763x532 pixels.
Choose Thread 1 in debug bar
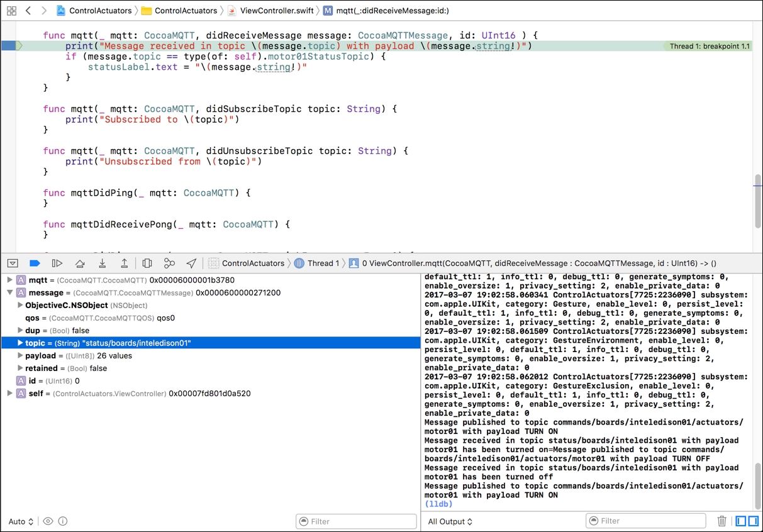coord(317,263)
